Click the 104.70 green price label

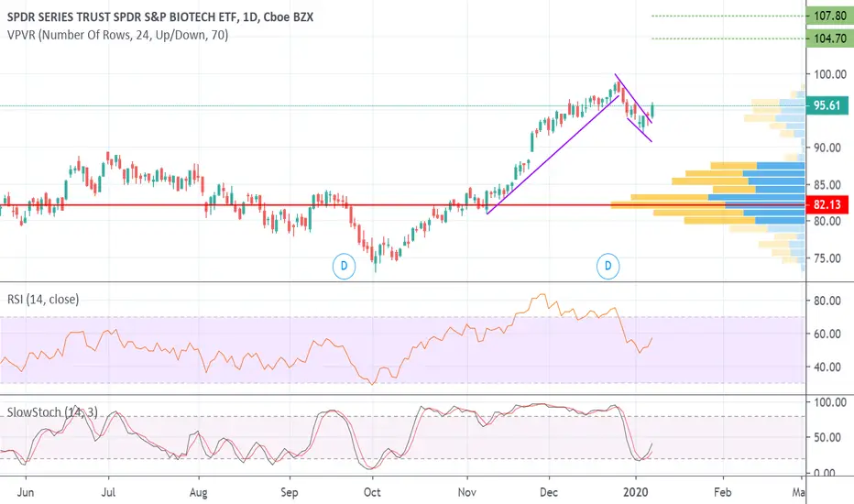829,38
